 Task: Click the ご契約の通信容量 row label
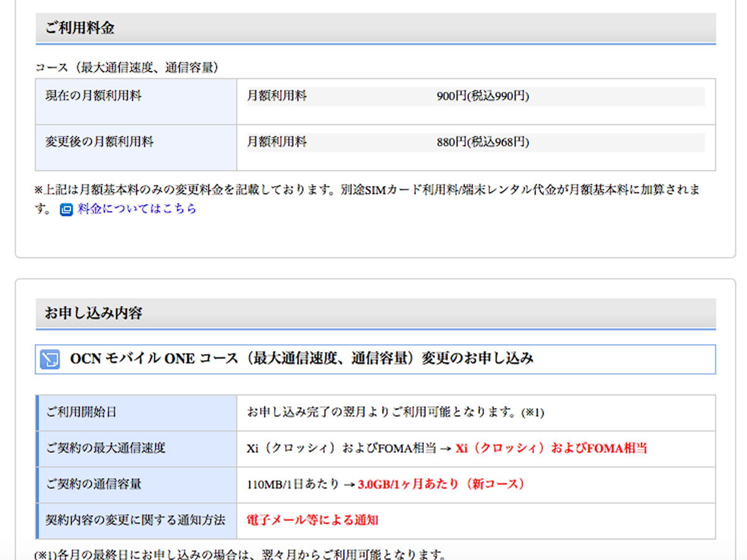[93, 485]
